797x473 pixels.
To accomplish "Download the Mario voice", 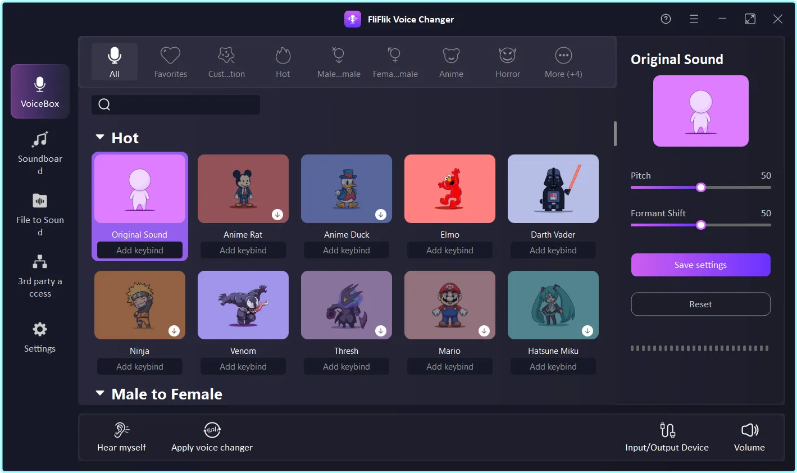I will point(484,331).
